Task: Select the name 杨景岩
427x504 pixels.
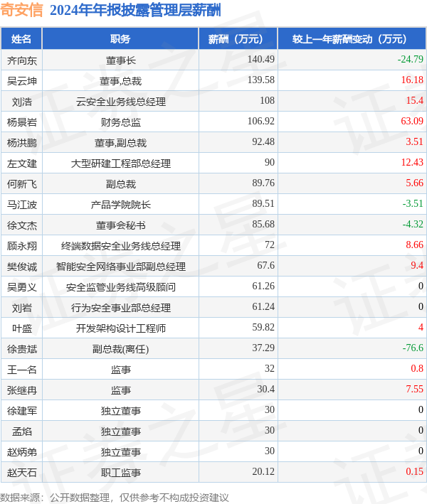Action: point(22,122)
